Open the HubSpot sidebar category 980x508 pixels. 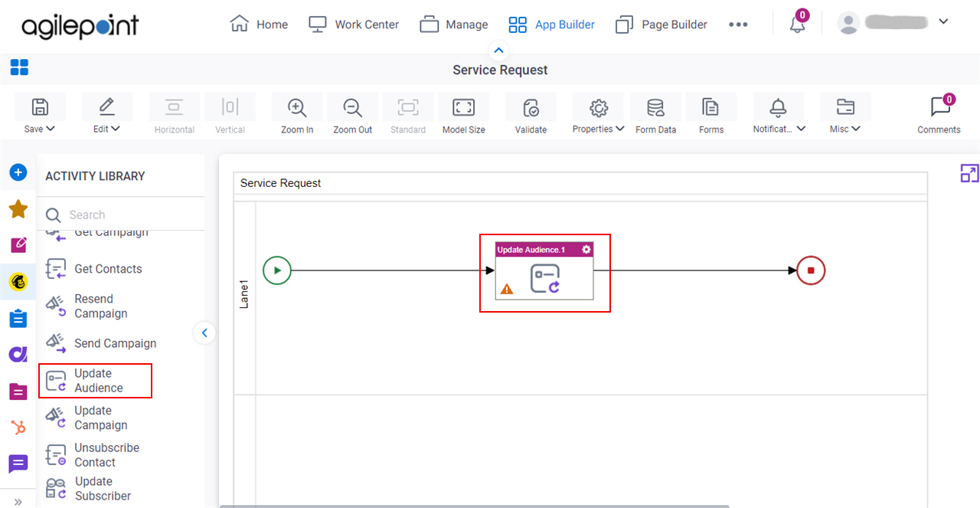point(18,428)
